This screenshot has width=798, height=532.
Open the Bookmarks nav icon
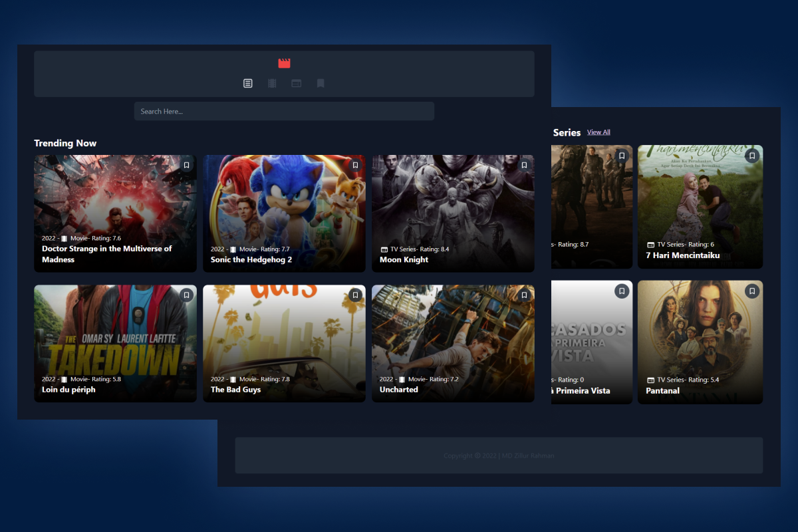(321, 83)
